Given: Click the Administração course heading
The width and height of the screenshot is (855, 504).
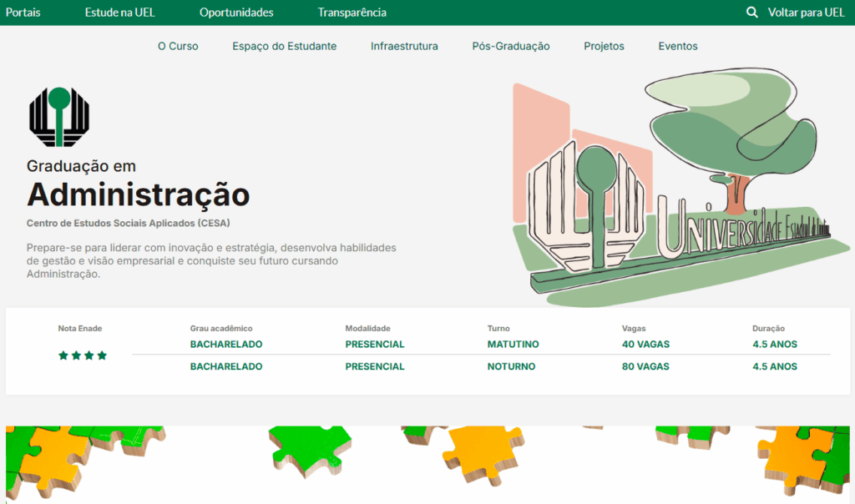Looking at the screenshot, I should [138, 194].
